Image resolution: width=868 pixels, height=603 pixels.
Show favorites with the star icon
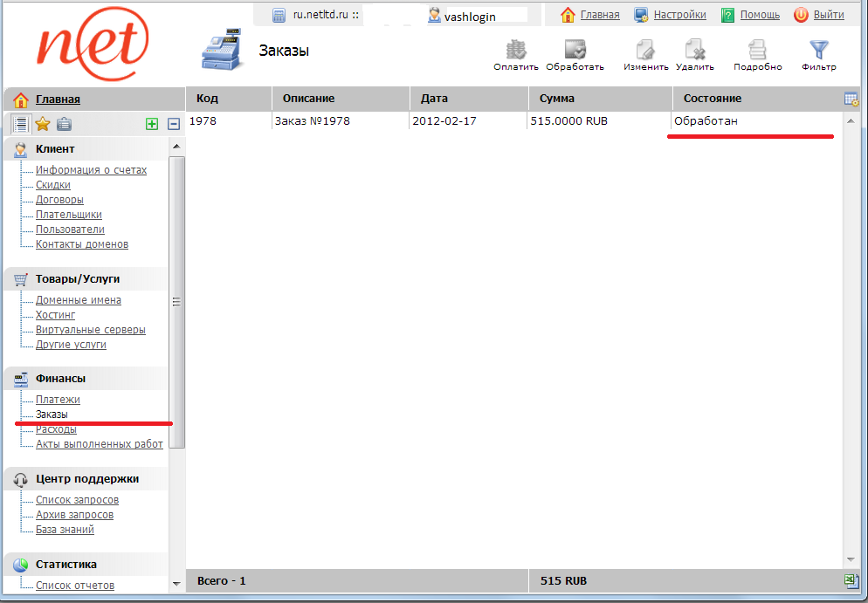point(42,124)
